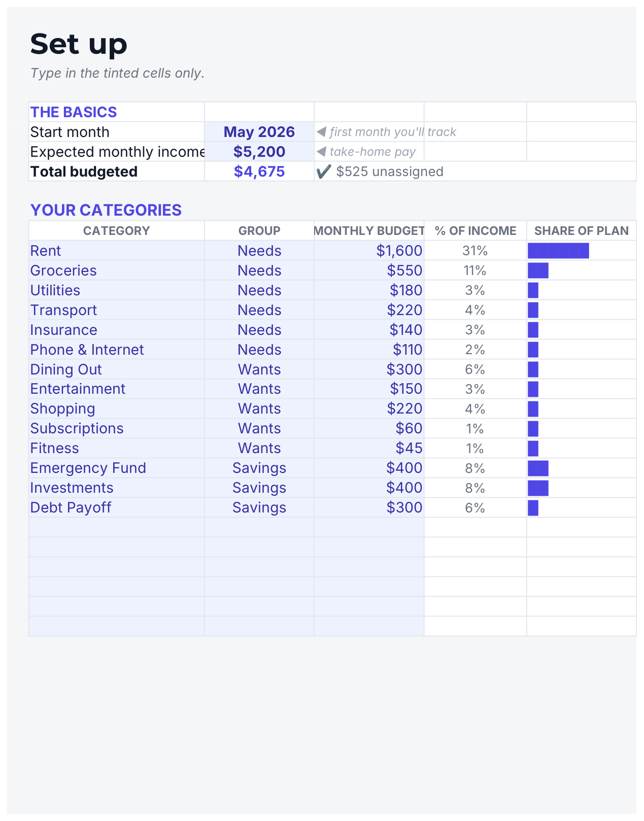Select the Groceries share of plan bar

coord(538,270)
